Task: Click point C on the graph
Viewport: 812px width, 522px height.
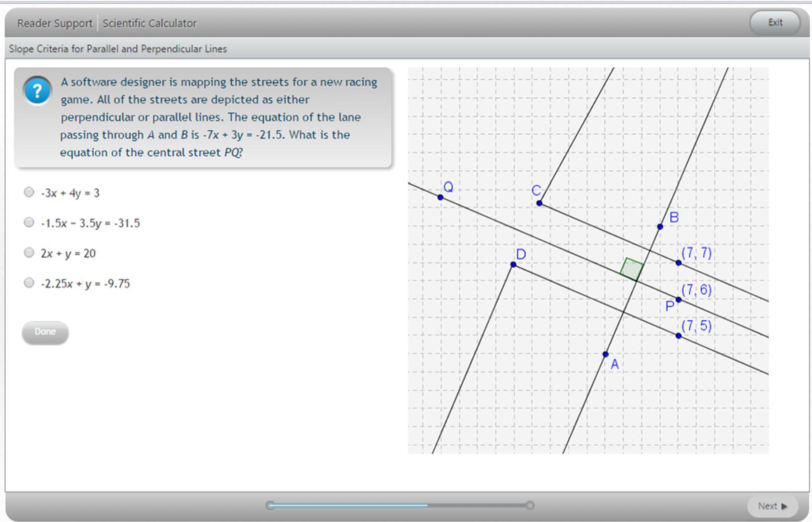Action: tap(539, 203)
